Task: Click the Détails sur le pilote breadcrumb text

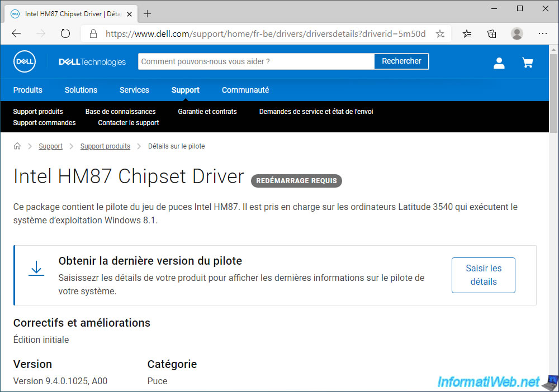Action: click(177, 146)
